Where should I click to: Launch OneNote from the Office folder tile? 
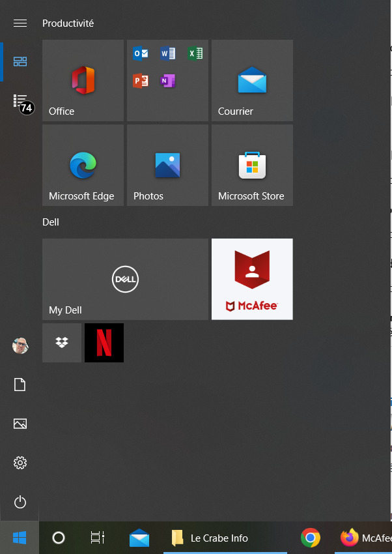click(x=167, y=81)
